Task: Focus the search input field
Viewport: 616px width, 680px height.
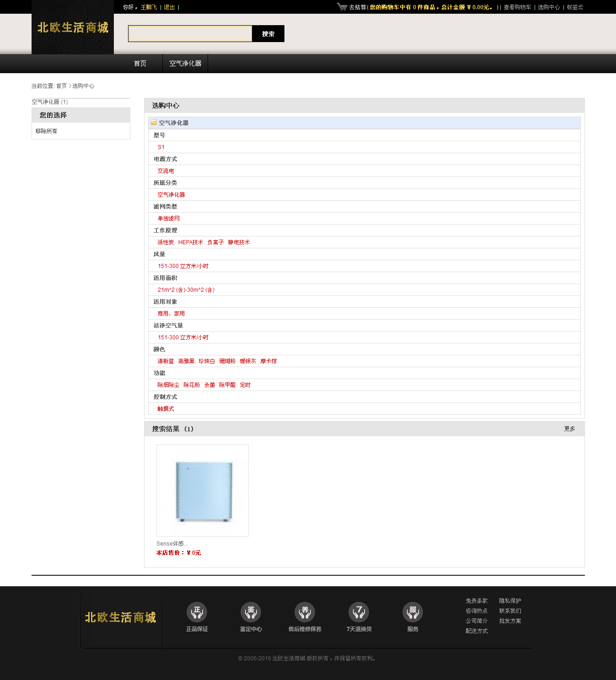Action: click(x=190, y=33)
